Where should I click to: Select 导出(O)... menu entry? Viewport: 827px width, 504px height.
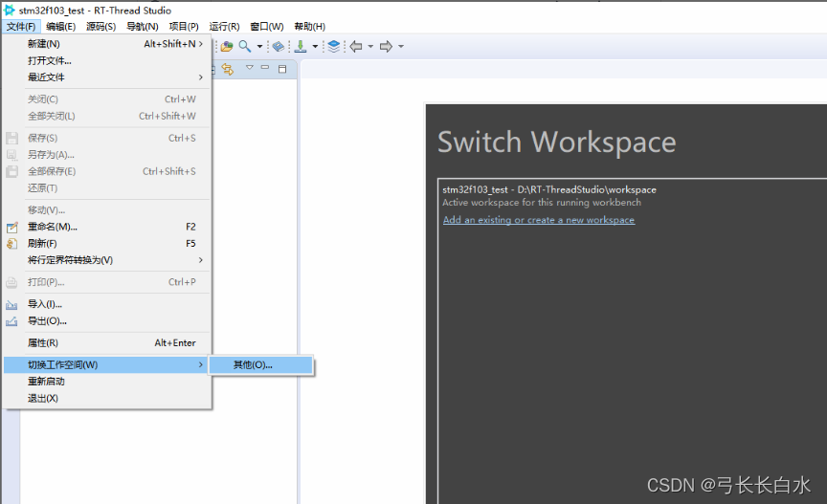pos(107,321)
